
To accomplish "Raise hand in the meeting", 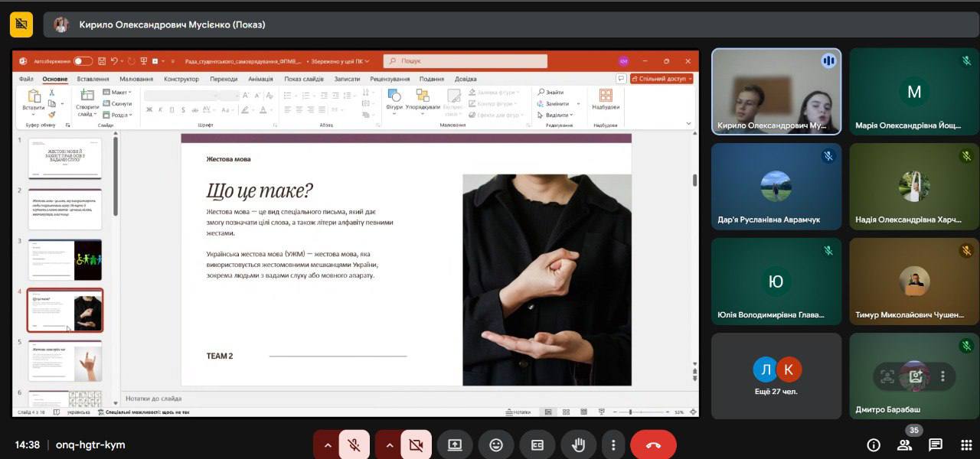I will 578,444.
